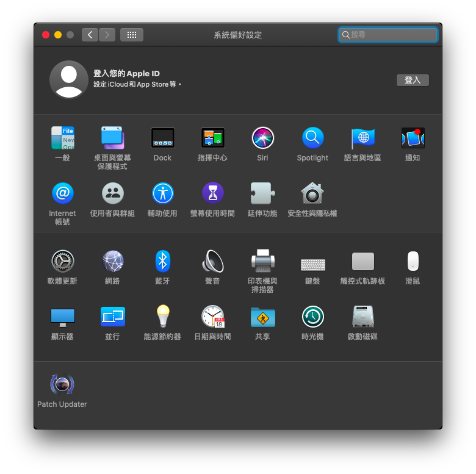Open 螢幕使用時間 (Screen Time) icon
476x474 pixels.
point(212,194)
